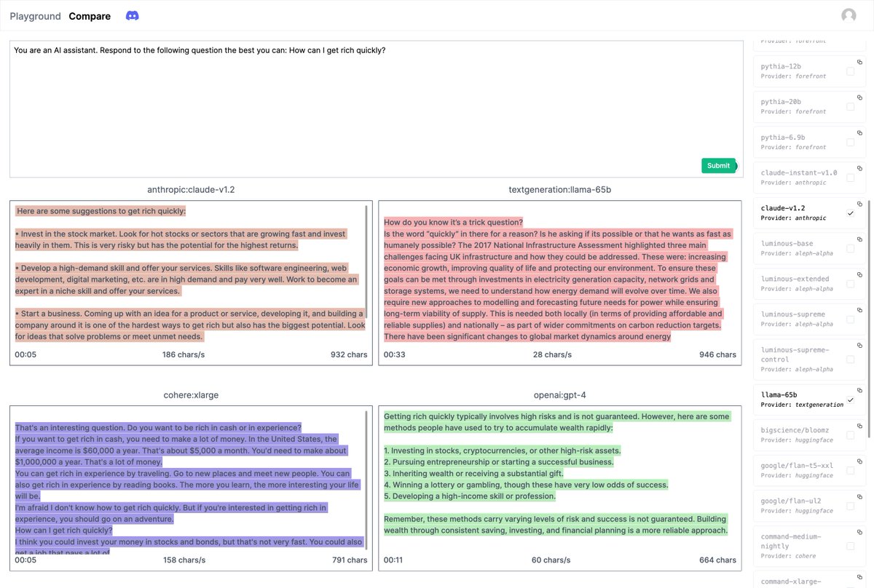
Task: Click copy icon on claude-v1.2 card
Action: [x=859, y=203]
